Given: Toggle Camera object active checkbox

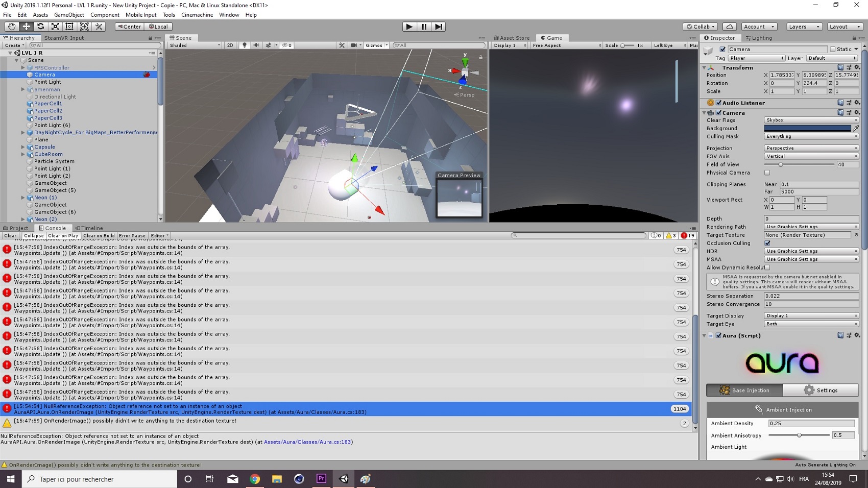Looking at the screenshot, I should click(x=722, y=50).
